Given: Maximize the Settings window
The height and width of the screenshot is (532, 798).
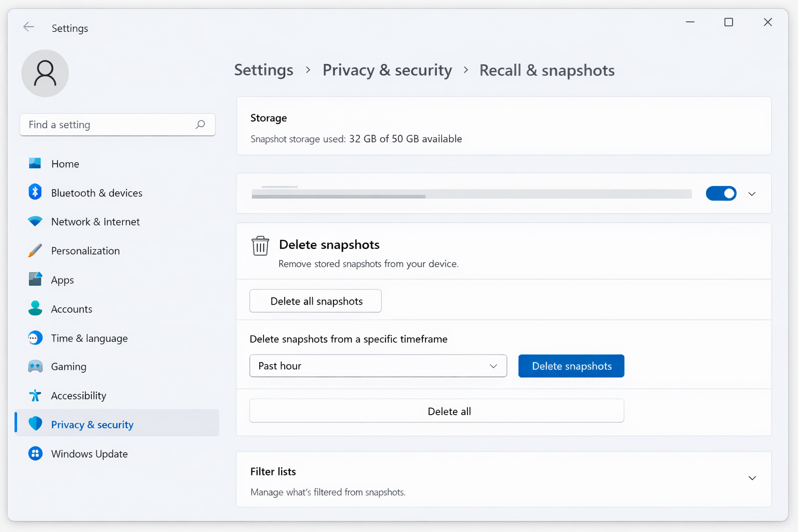Looking at the screenshot, I should point(729,22).
